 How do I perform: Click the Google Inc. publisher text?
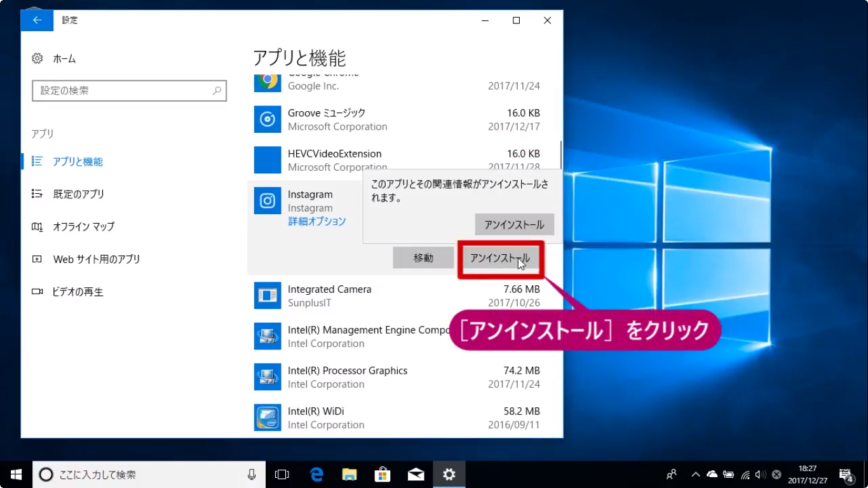point(313,86)
